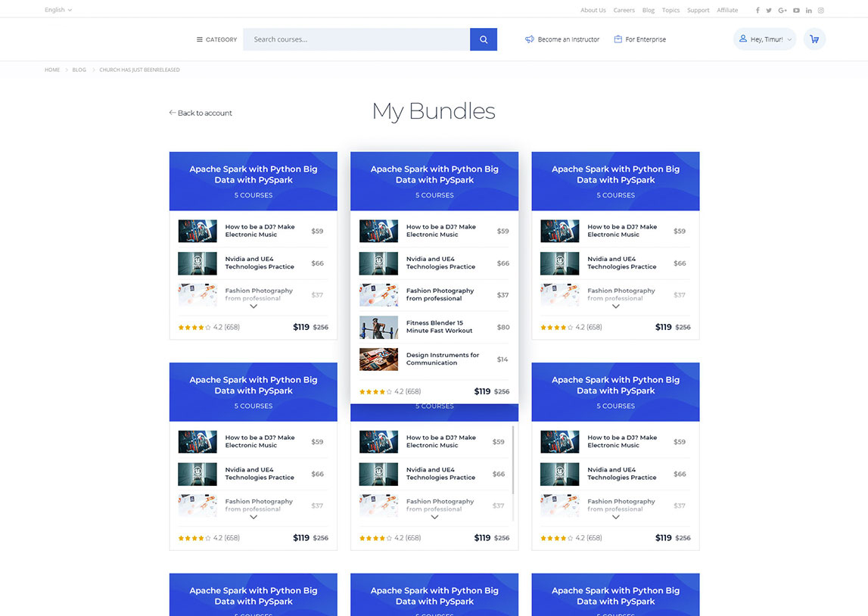Screen dimensions: 868x616
Task: Open the Twitter social icon
Action: click(x=769, y=11)
